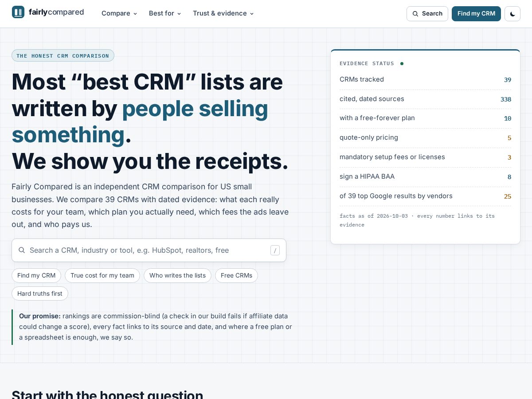This screenshot has width=532, height=399.
Task: Click the magnifier icon in the search field
Action: tap(22, 250)
